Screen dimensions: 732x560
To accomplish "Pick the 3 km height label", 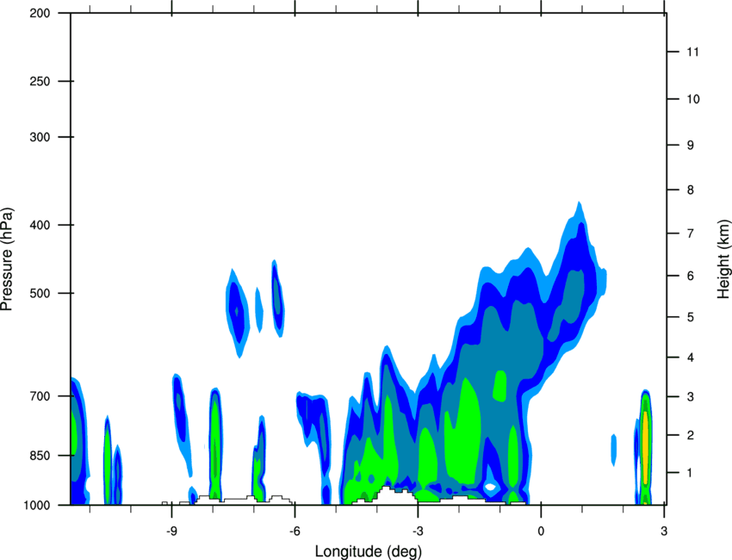I will click(x=691, y=397).
